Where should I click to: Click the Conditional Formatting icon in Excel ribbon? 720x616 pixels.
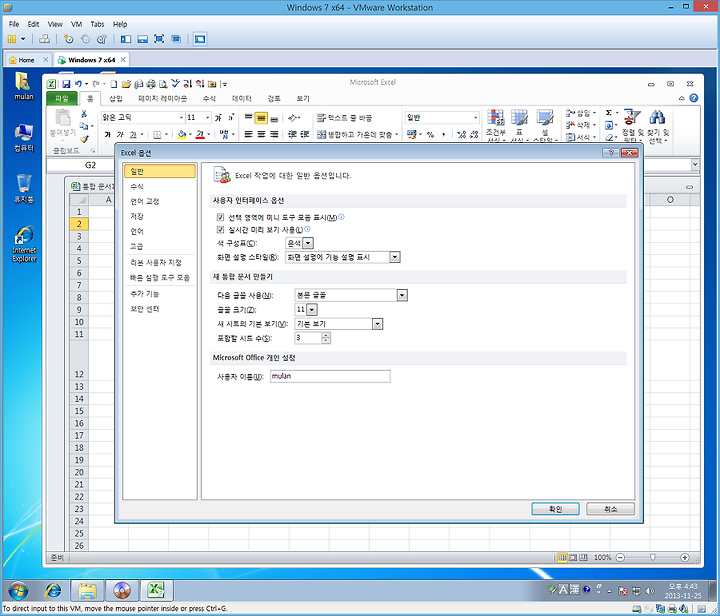click(495, 118)
